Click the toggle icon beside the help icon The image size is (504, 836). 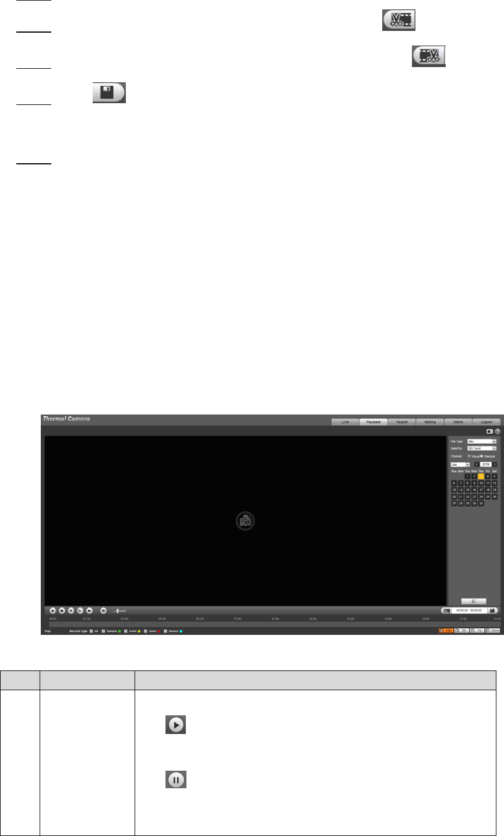point(489,430)
